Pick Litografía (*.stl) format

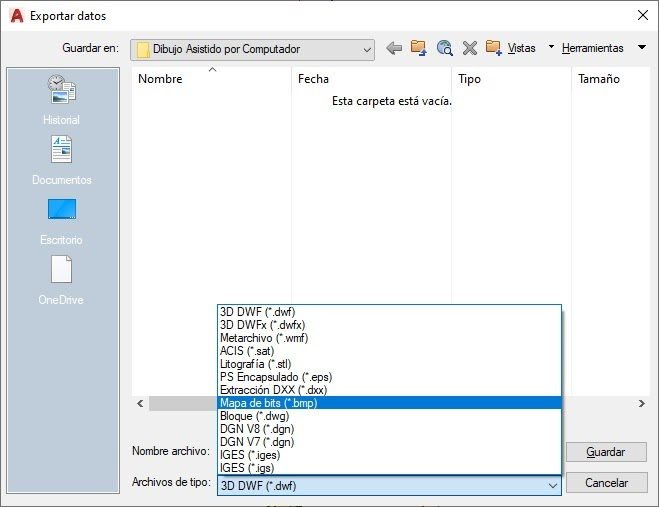[389, 364]
